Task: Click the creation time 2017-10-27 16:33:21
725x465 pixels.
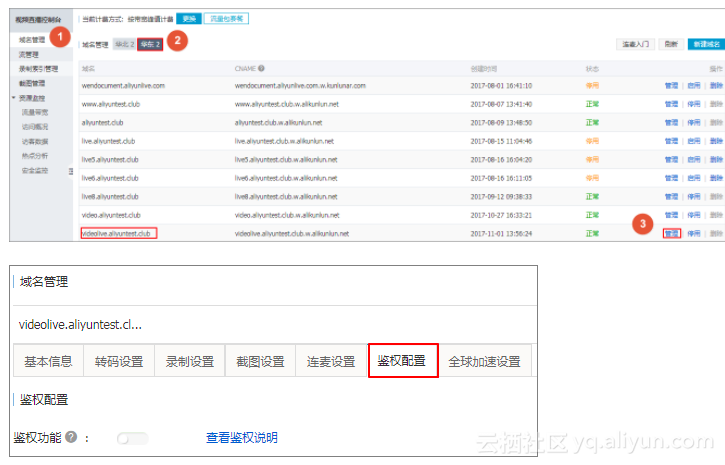Action: tap(501, 215)
